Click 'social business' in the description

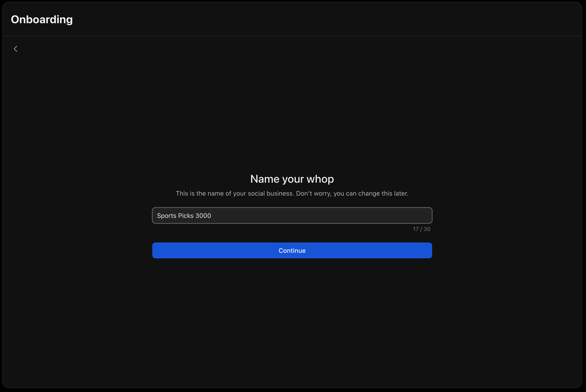click(x=270, y=194)
